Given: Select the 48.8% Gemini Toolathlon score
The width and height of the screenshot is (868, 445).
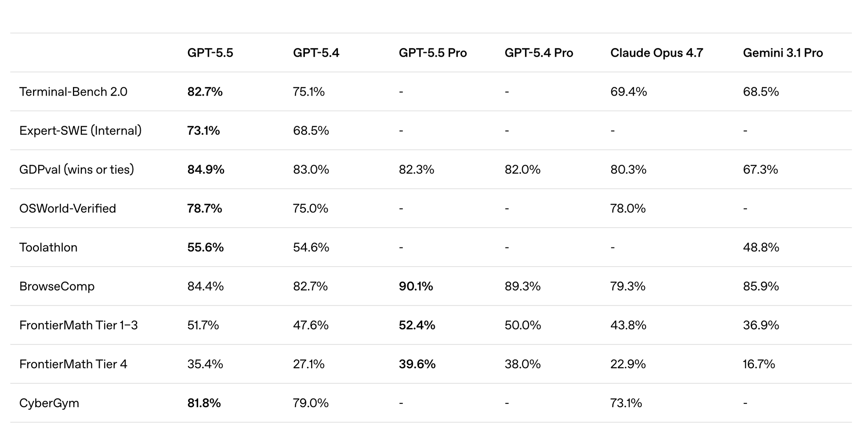Looking at the screenshot, I should tap(761, 247).
